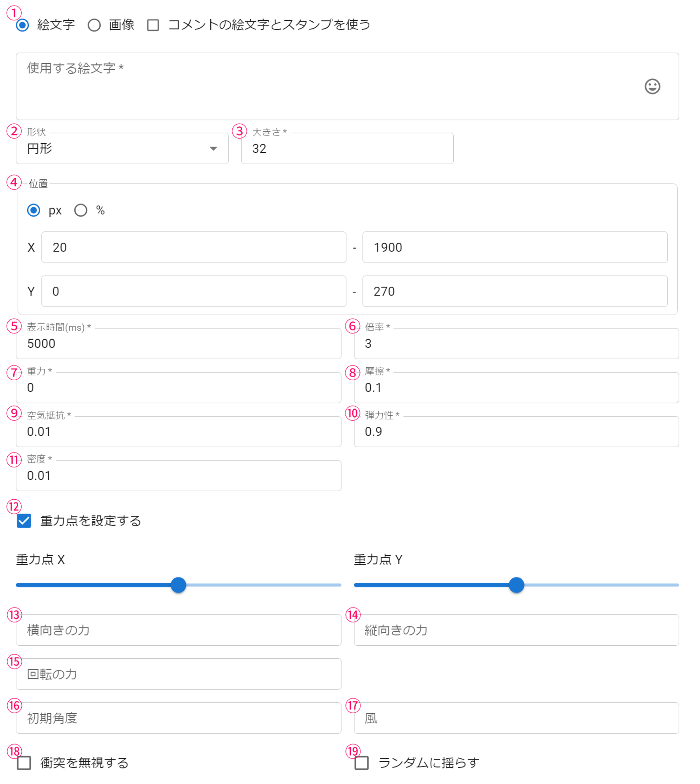
Task: Focus the 横向きの力 input field
Action: 178,630
